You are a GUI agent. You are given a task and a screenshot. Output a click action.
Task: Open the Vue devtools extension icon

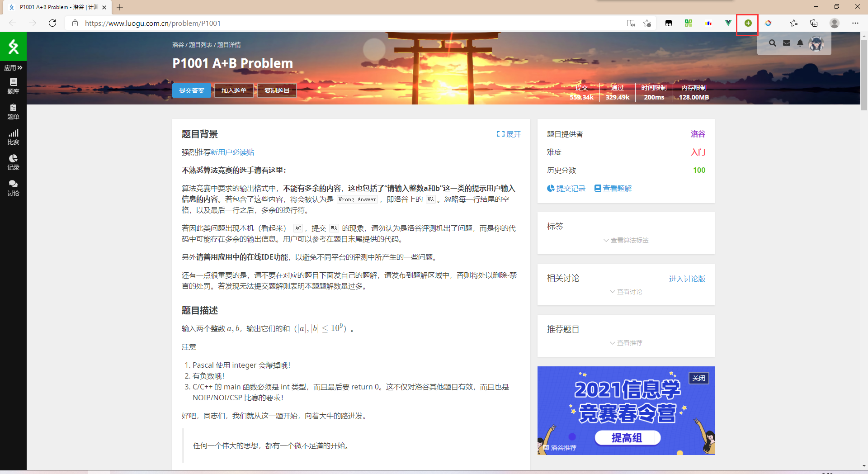[x=728, y=23]
